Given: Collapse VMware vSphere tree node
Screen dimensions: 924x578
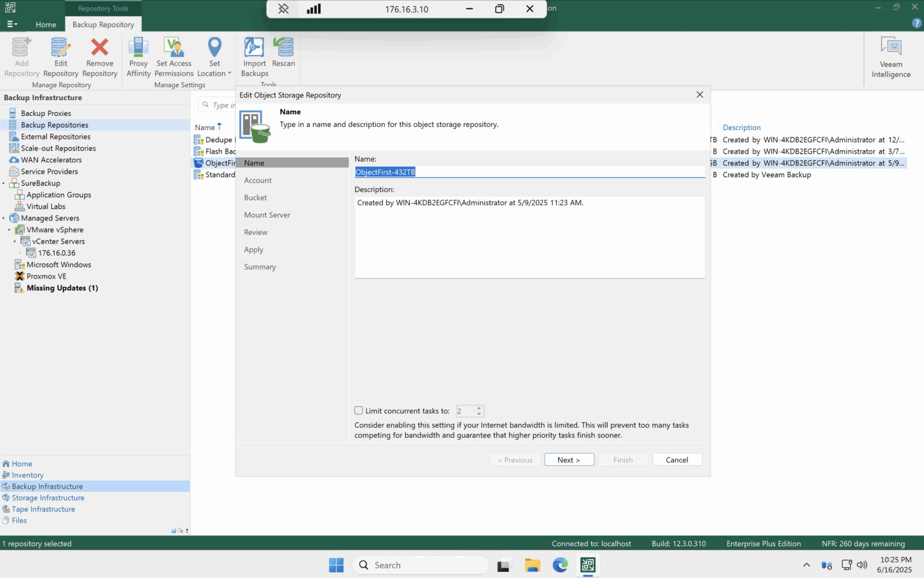Looking at the screenshot, I should click(9, 230).
